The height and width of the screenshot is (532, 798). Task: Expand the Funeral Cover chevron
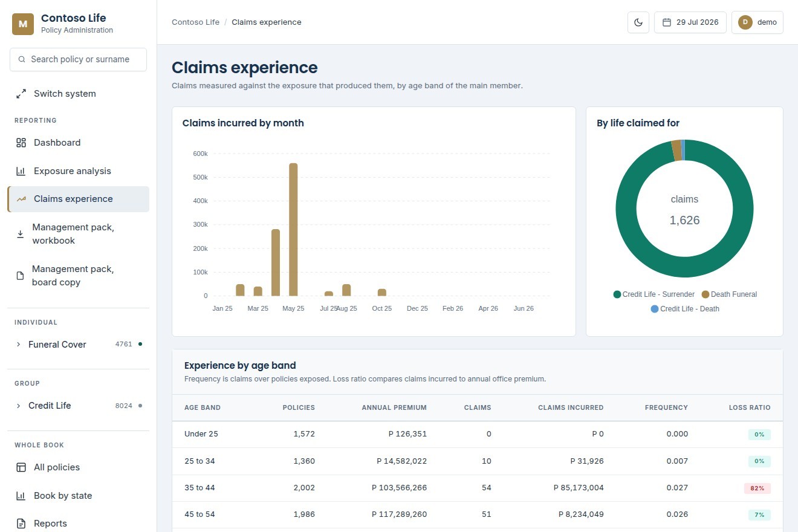(19, 345)
